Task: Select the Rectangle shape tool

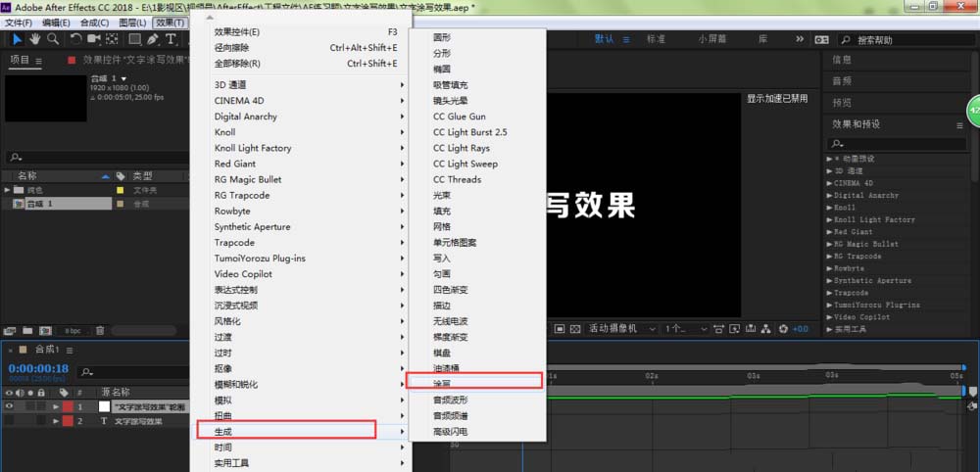Action: coord(134,39)
